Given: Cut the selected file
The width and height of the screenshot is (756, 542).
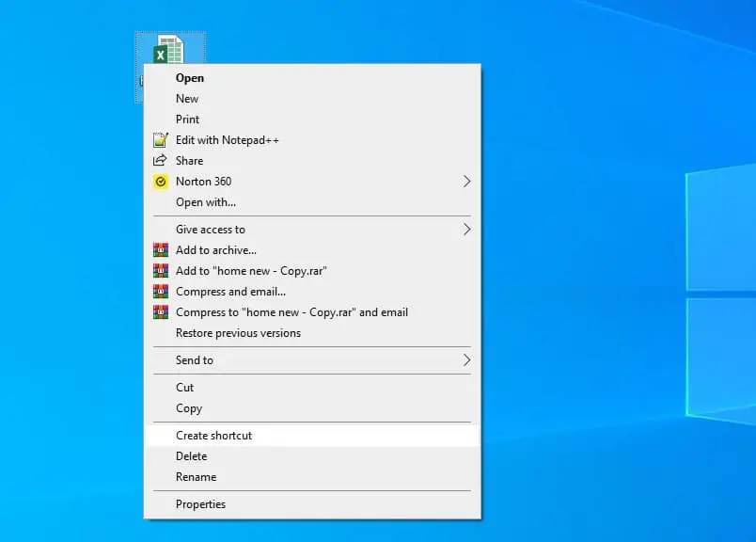Looking at the screenshot, I should (x=185, y=388).
